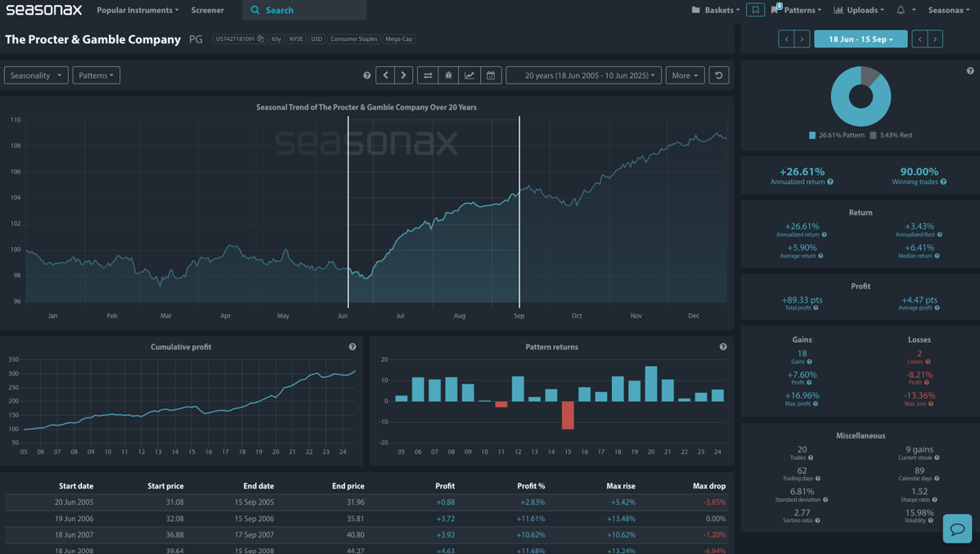Open the Screener page

click(208, 10)
